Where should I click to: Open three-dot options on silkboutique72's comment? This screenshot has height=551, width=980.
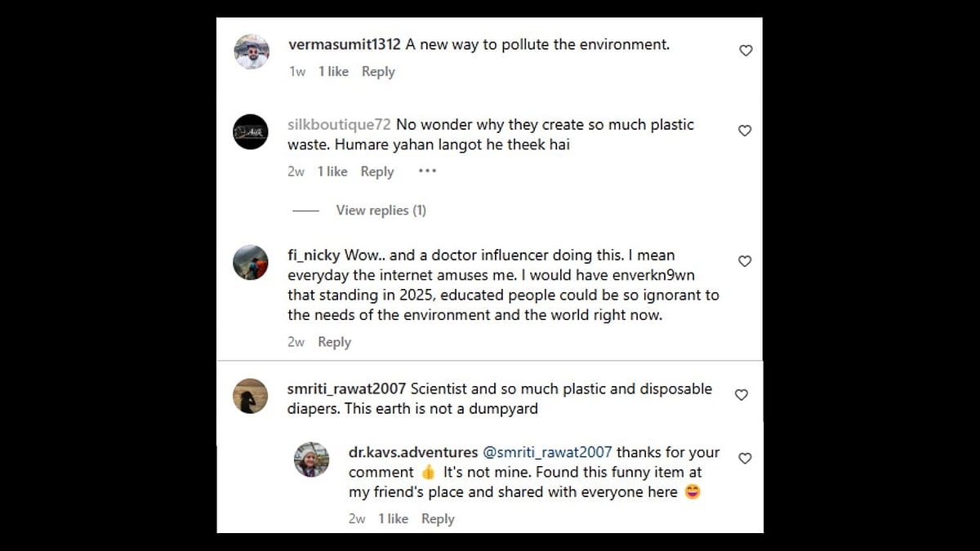click(427, 171)
